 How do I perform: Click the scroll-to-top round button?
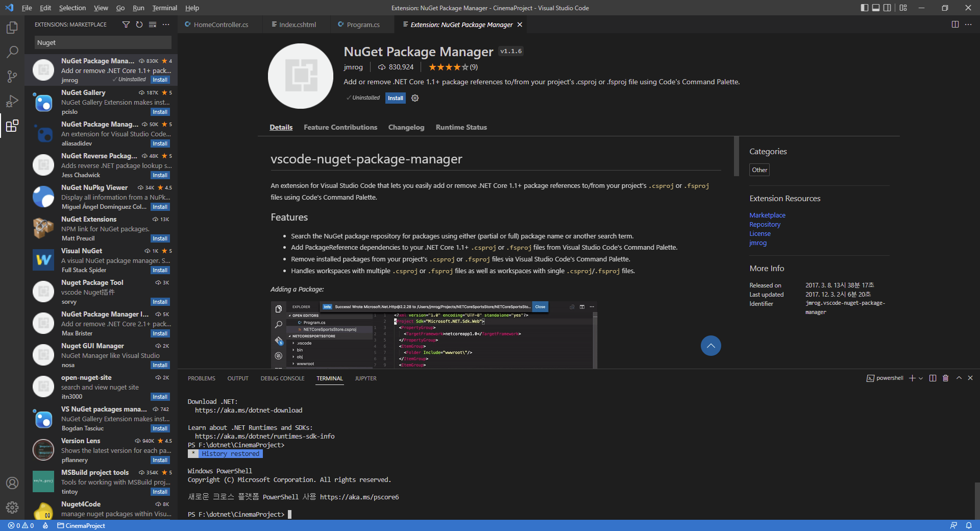710,346
